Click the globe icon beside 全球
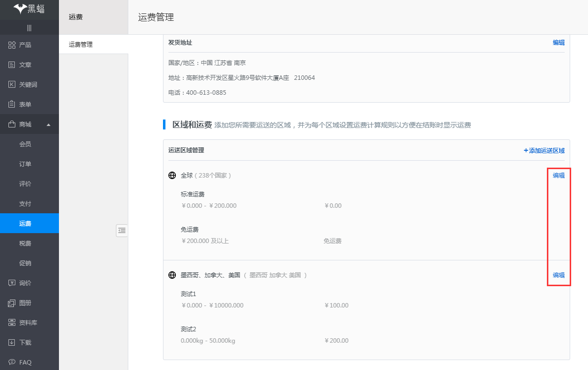588x370 pixels. (x=172, y=175)
